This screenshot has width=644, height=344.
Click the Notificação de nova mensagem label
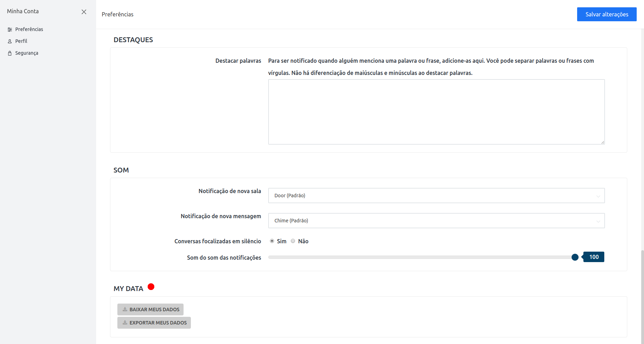click(221, 216)
